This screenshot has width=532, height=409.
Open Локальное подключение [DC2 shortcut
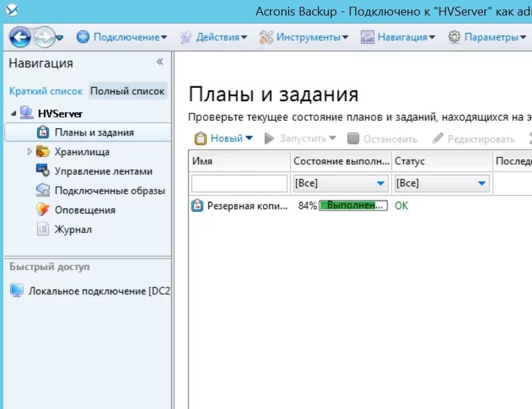tap(99, 291)
